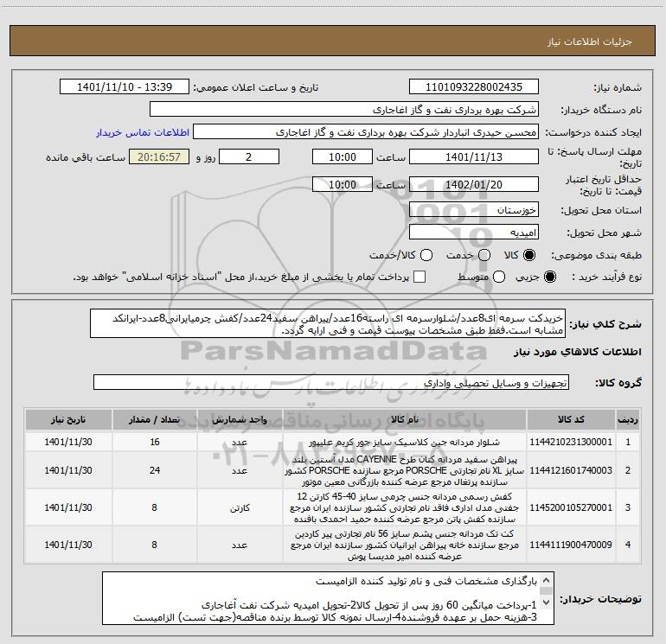Select the 'جزیی' purchase type radio
666x644 pixels.
[549, 277]
